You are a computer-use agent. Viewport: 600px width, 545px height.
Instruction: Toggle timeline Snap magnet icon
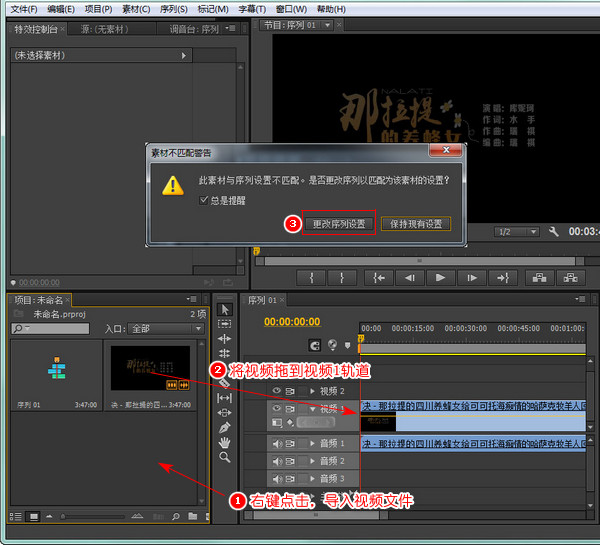click(315, 346)
